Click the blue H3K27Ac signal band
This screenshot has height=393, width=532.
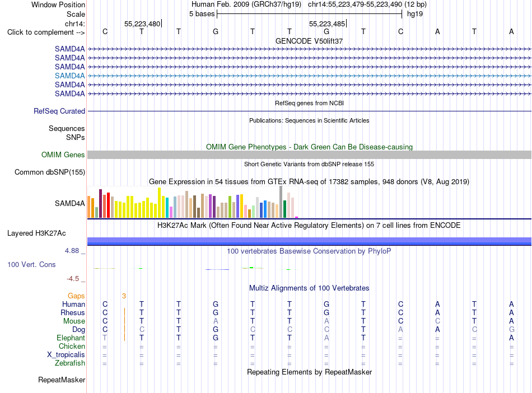309,241
